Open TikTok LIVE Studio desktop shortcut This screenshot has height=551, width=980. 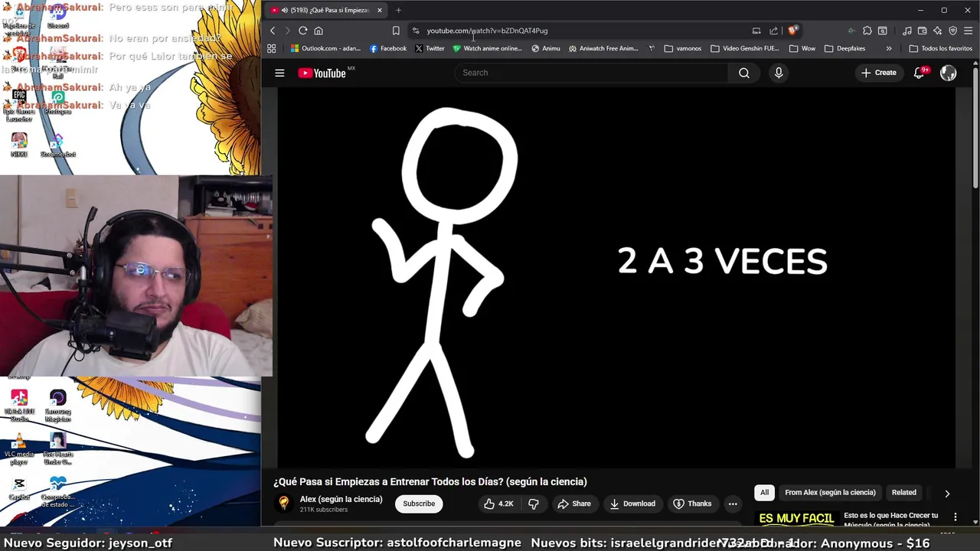(19, 406)
